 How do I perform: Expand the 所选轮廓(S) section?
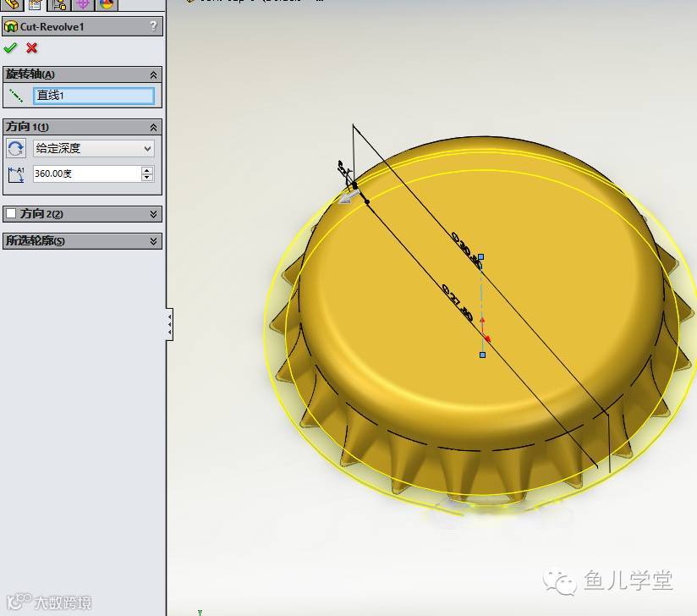click(153, 241)
